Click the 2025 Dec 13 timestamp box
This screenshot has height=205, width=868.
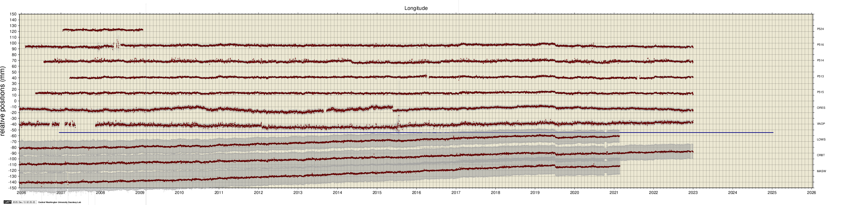coord(24,202)
